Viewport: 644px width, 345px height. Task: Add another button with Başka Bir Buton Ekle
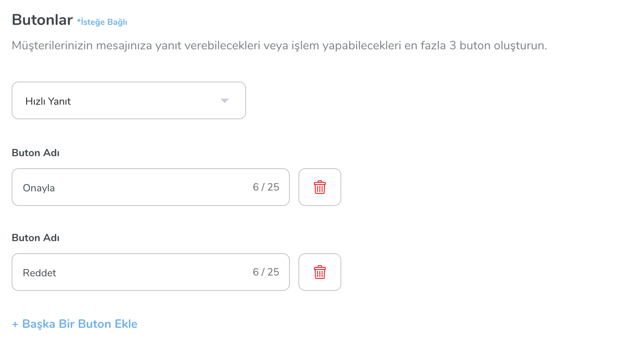point(75,324)
